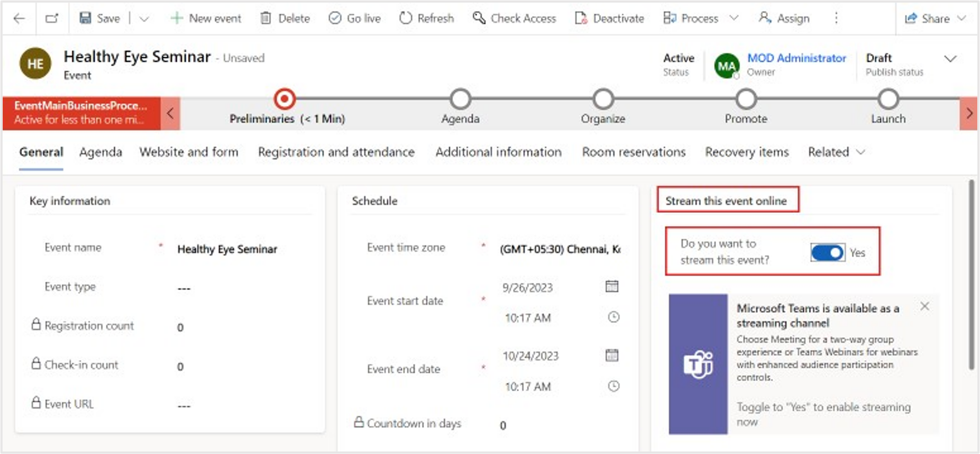The width and height of the screenshot is (980, 454).
Task: Click the Save disk icon
Action: (x=85, y=18)
